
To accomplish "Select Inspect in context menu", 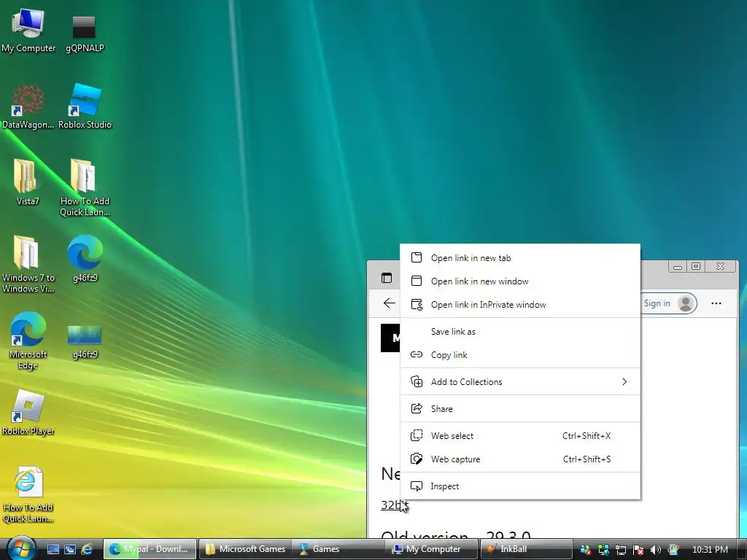I will (520, 486).
